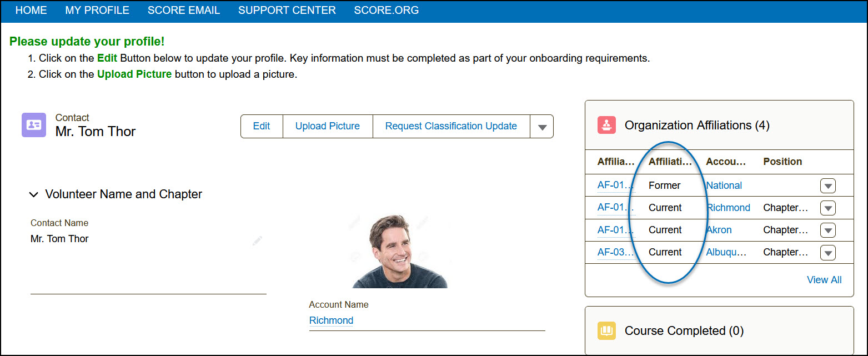Open the Akron affiliation row action menu
The height and width of the screenshot is (356, 868).
(x=827, y=230)
